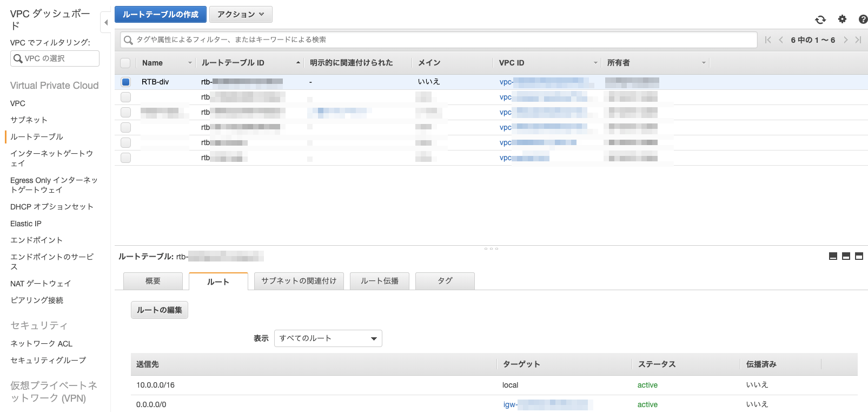
Task: Check the fifth route table row checkbox
Action: click(125, 142)
